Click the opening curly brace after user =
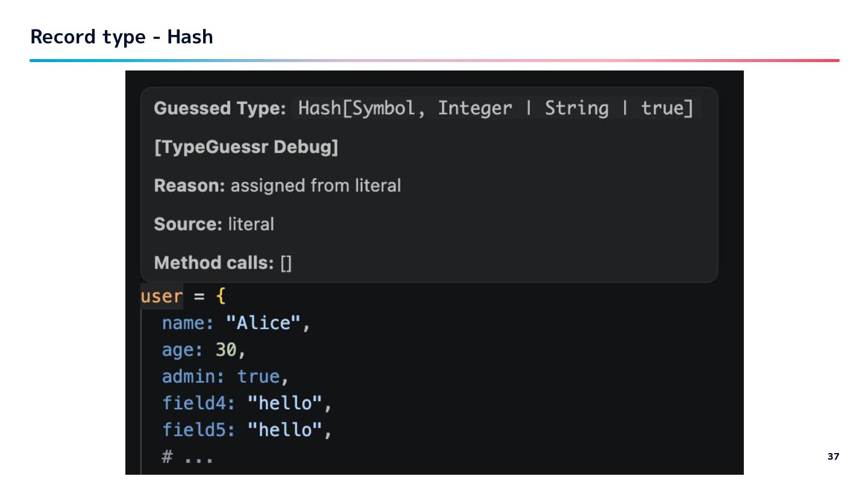Image resolution: width=868 pixels, height=488 pixels. tap(220, 296)
